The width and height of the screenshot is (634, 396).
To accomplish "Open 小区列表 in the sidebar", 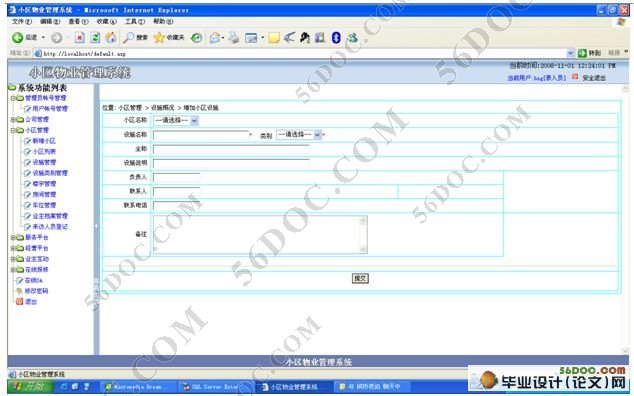I will click(x=44, y=152).
